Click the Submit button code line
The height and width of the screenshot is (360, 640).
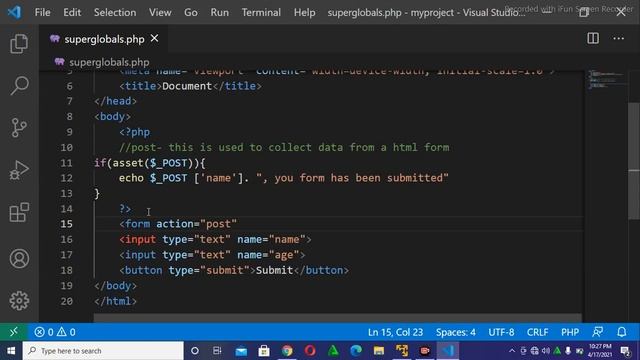click(x=234, y=270)
